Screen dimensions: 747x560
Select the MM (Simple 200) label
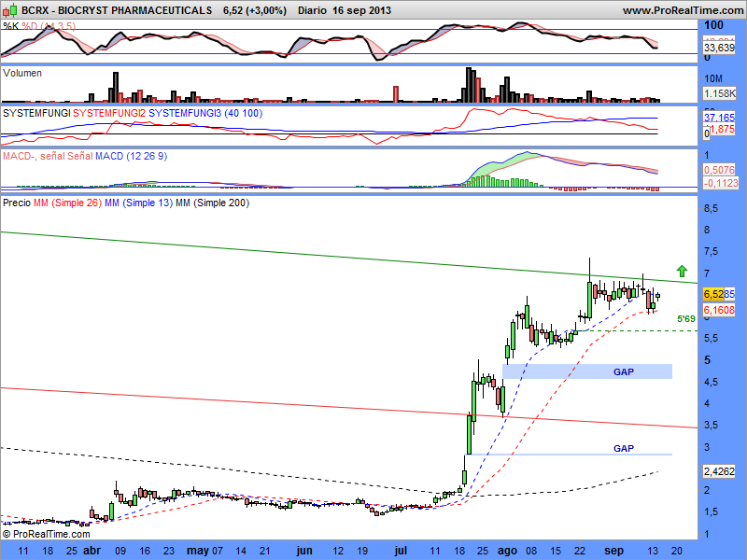pos(213,203)
